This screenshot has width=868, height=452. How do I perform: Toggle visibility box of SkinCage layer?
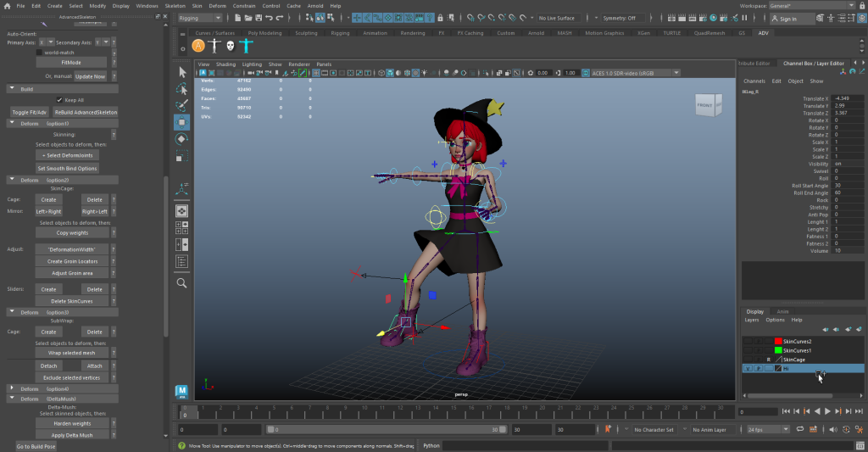click(x=748, y=360)
